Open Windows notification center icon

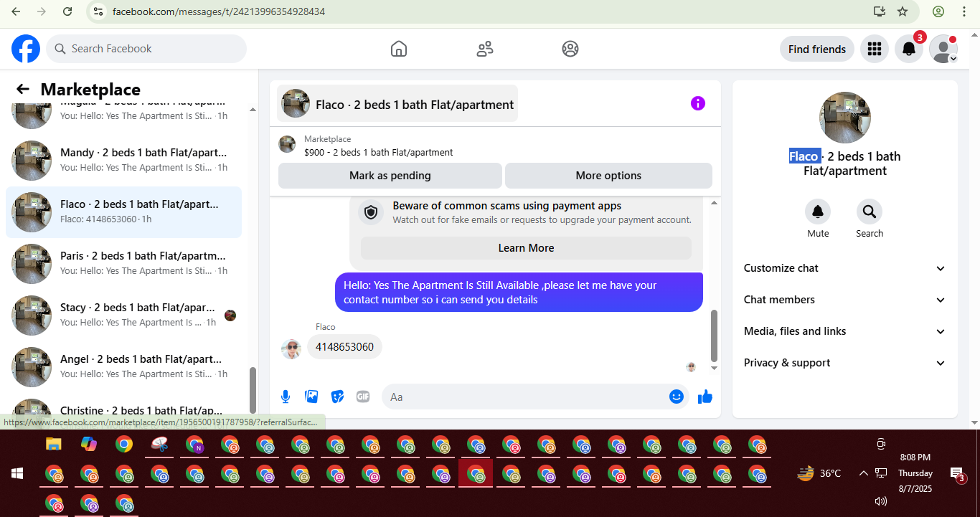coord(958,473)
